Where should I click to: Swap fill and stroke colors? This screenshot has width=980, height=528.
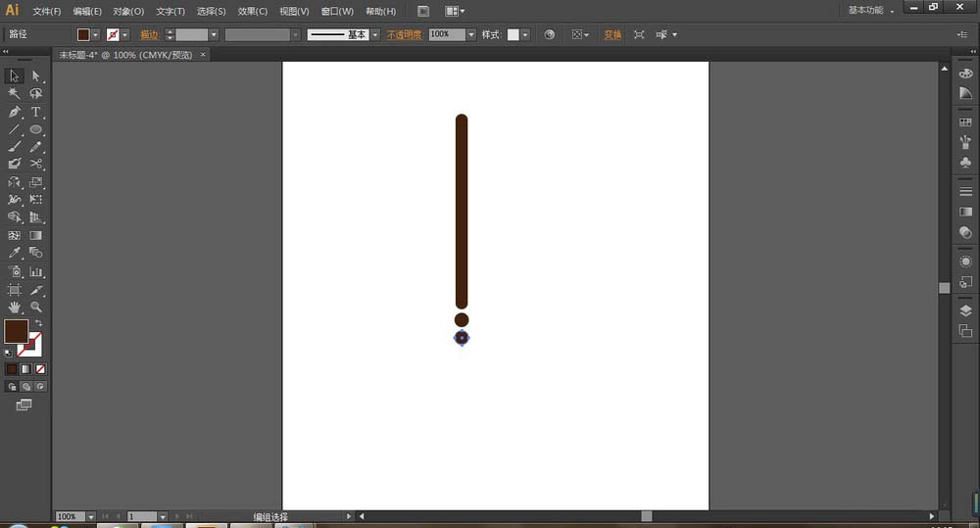coord(39,322)
